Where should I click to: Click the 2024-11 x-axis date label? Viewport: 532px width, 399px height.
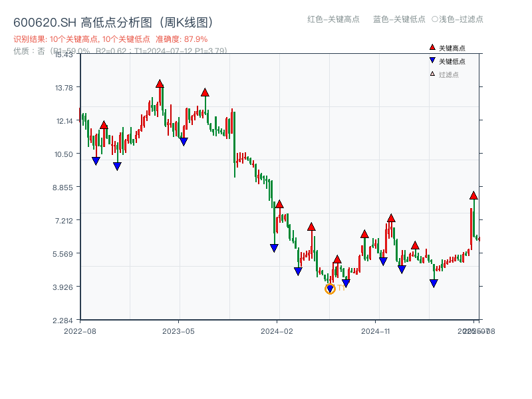377,330
